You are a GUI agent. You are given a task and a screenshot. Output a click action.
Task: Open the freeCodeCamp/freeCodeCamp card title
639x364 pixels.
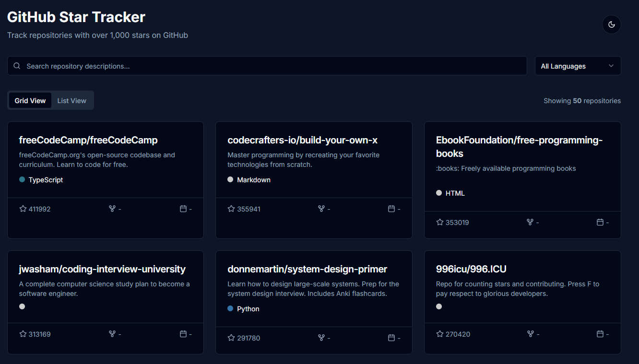(88, 140)
